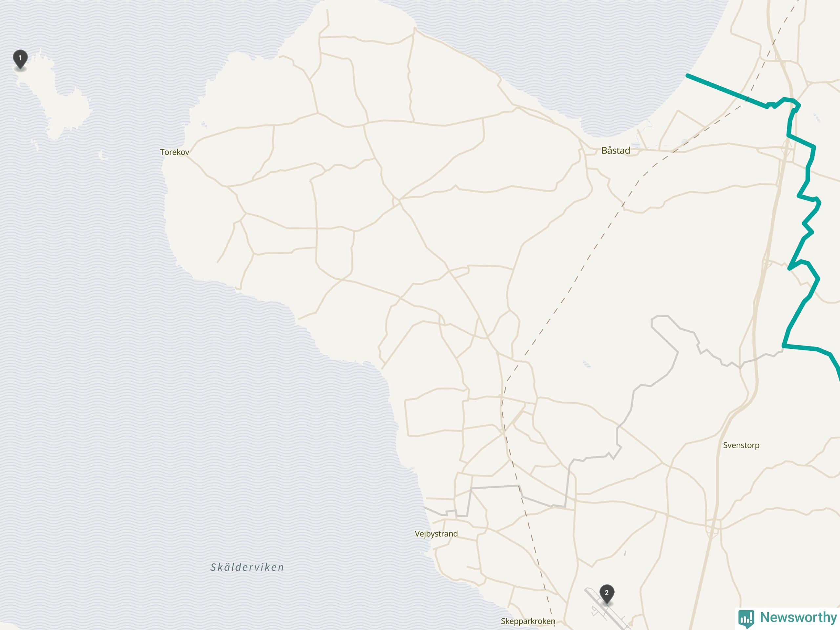Image resolution: width=840 pixels, height=630 pixels.
Task: Select the Svenstorp place label
Action: (x=741, y=445)
